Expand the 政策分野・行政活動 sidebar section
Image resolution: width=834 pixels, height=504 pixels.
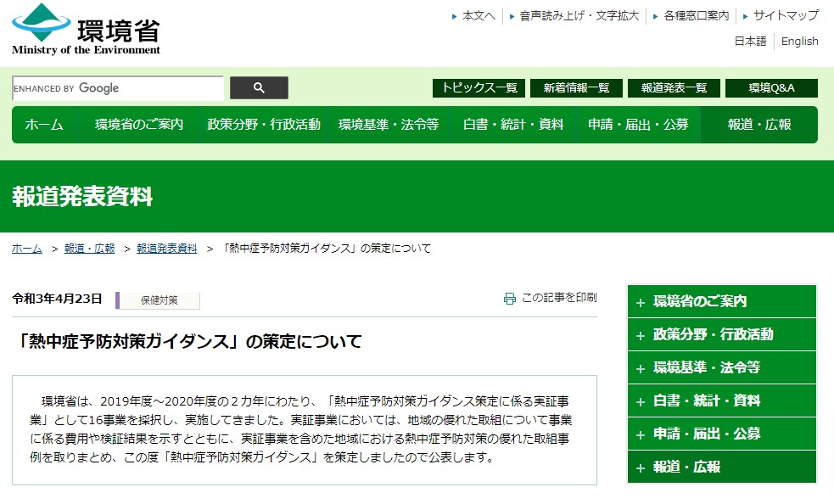tap(721, 334)
